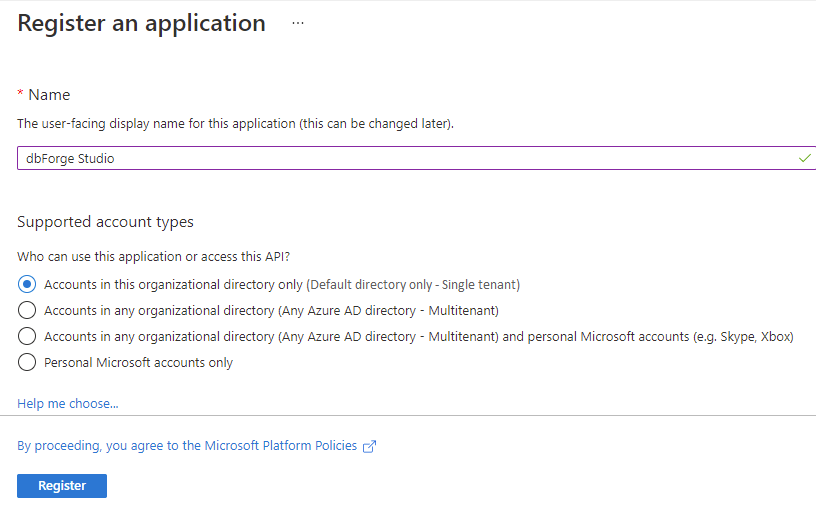Click the text Who can use this application
This screenshot has width=816, height=506.
point(154,257)
